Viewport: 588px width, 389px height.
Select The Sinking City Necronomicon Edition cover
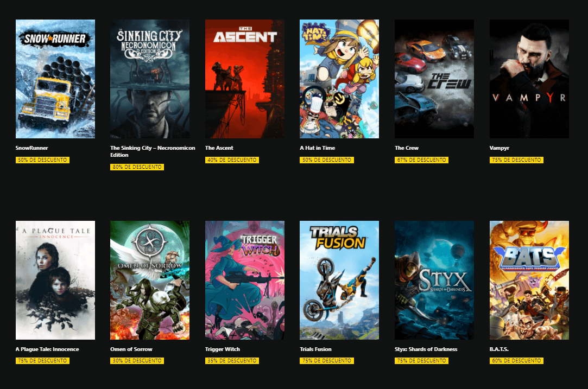(150, 79)
